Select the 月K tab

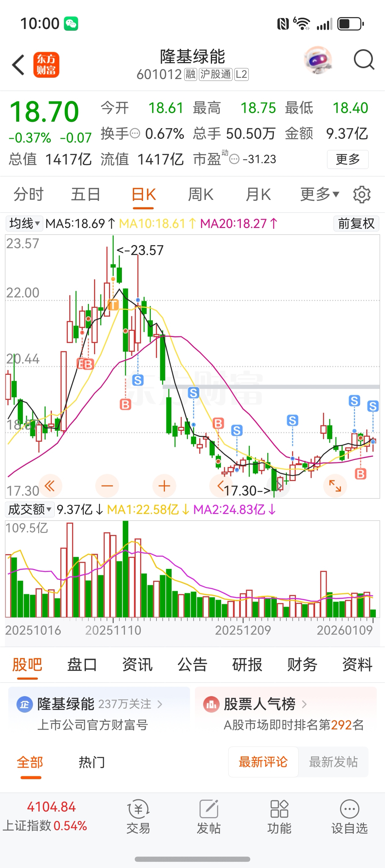pos(258,194)
